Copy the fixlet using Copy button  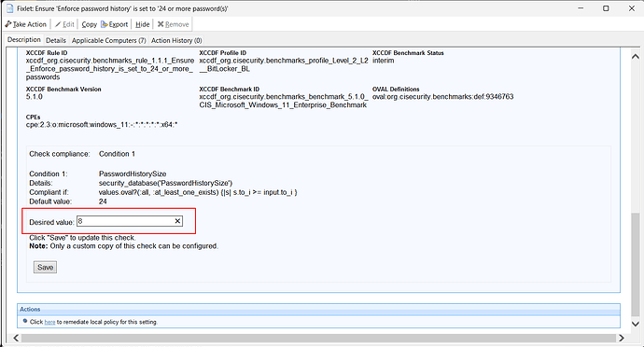pyautogui.click(x=89, y=24)
